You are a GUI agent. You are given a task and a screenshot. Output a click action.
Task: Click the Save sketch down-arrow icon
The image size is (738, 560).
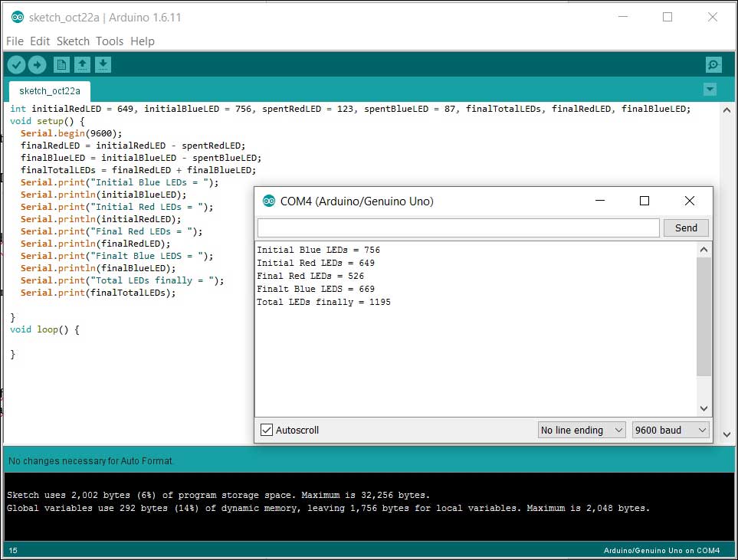pos(103,65)
